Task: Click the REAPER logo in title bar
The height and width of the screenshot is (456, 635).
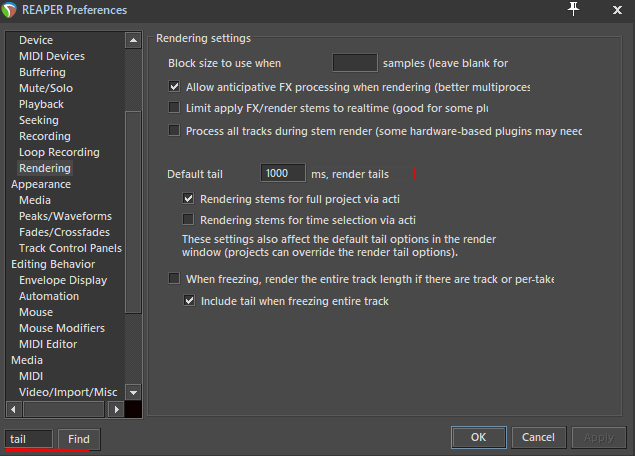Action: click(x=9, y=10)
